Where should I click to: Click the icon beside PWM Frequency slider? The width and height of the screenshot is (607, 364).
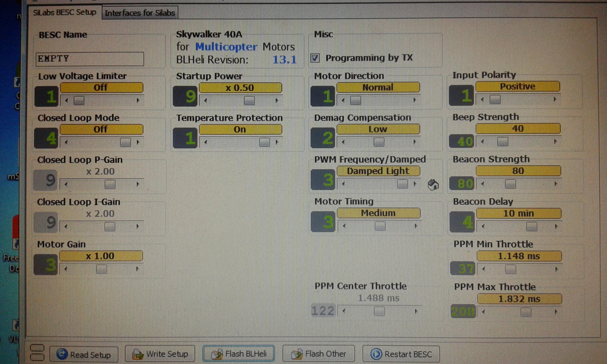point(433,185)
